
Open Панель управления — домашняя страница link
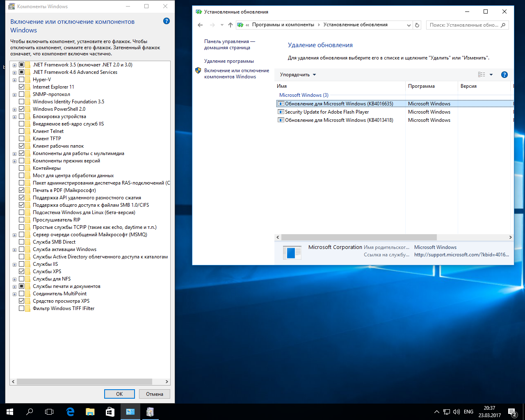point(230,44)
